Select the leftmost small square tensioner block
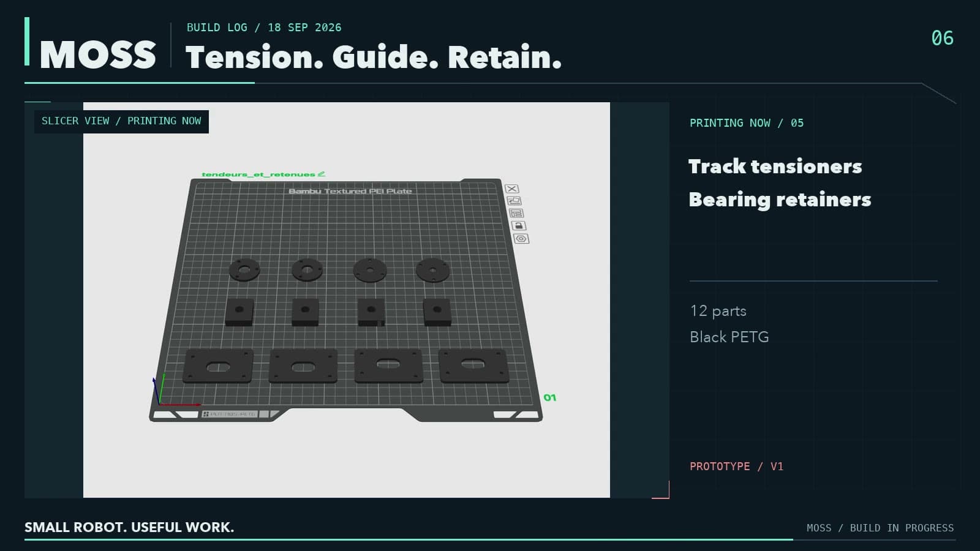This screenshot has width=980, height=551. click(239, 312)
